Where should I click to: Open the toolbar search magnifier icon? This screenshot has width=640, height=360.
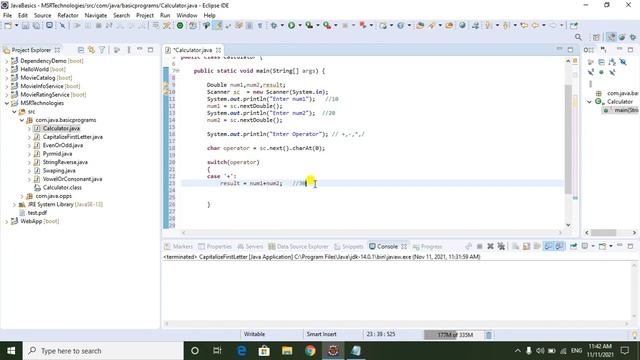(x=578, y=37)
